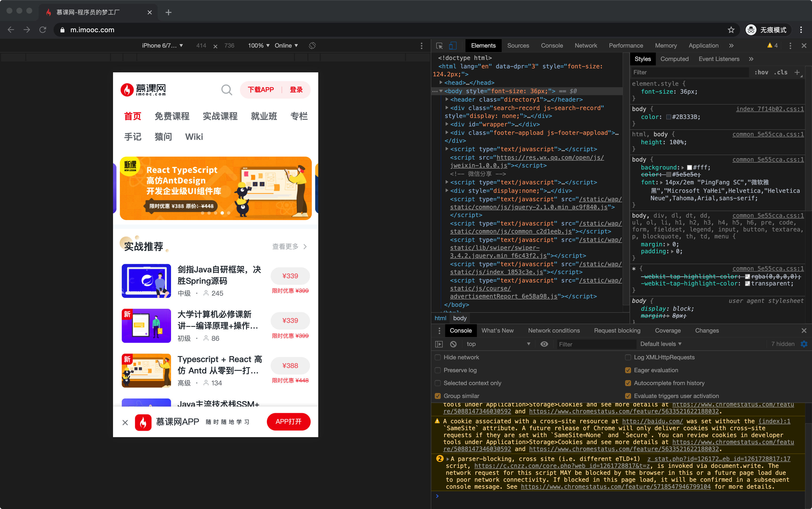Switch to Sources tab
The image size is (812, 509).
[518, 45]
